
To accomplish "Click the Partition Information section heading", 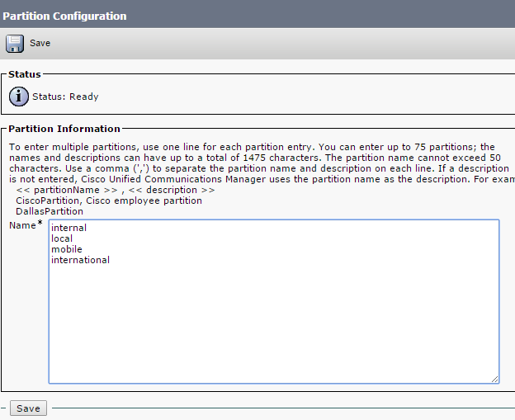I will pyautogui.click(x=64, y=129).
